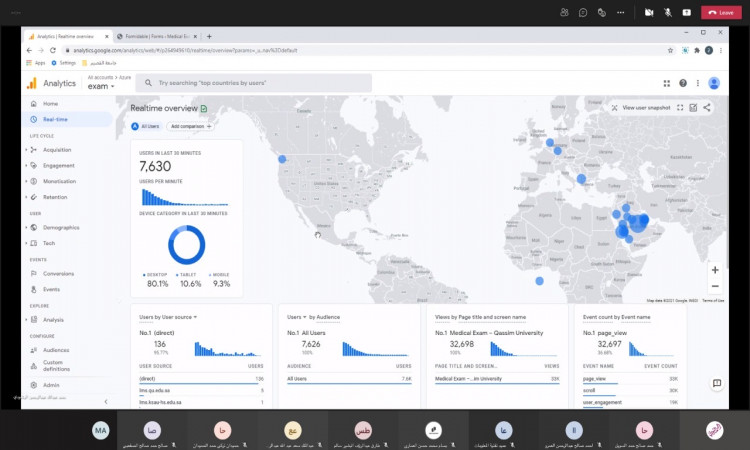Click the All Users segment chip
The width and height of the screenshot is (750, 450).
[x=145, y=126]
